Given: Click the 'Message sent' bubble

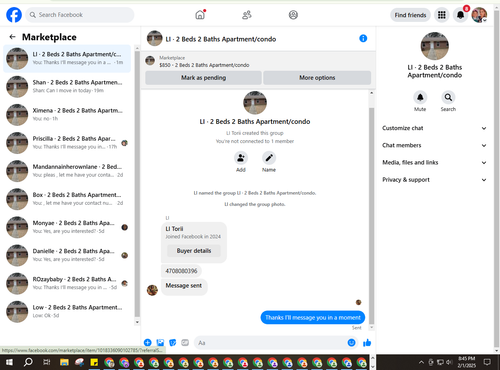Looking at the screenshot, I should tap(184, 286).
